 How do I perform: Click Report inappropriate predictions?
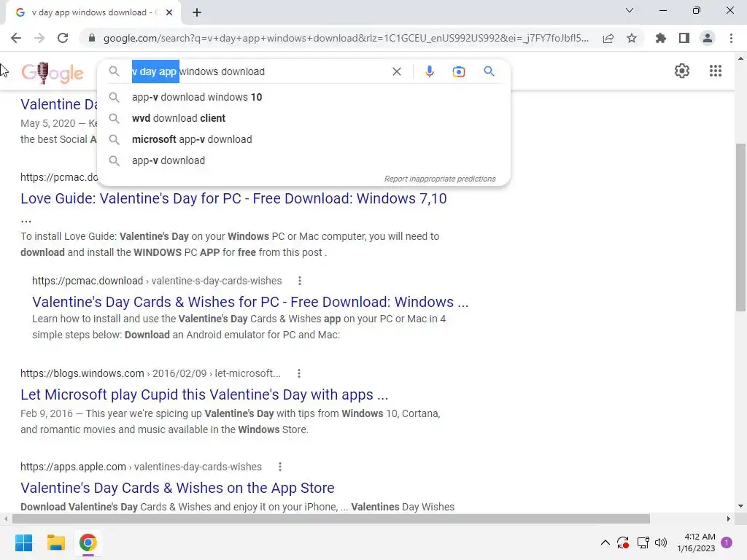(x=440, y=179)
